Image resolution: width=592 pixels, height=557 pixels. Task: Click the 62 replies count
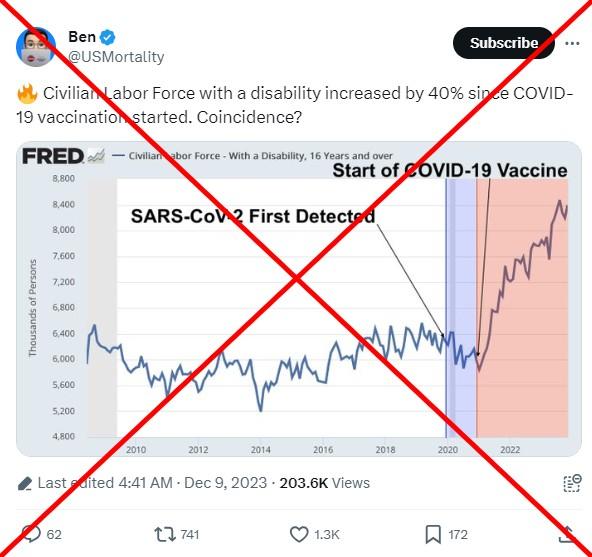[54, 535]
